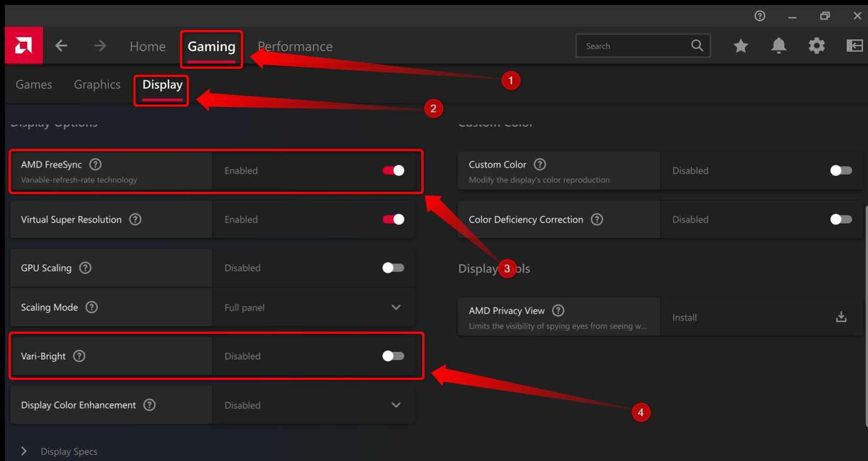
Task: Select the Gaming tab
Action: [x=211, y=46]
